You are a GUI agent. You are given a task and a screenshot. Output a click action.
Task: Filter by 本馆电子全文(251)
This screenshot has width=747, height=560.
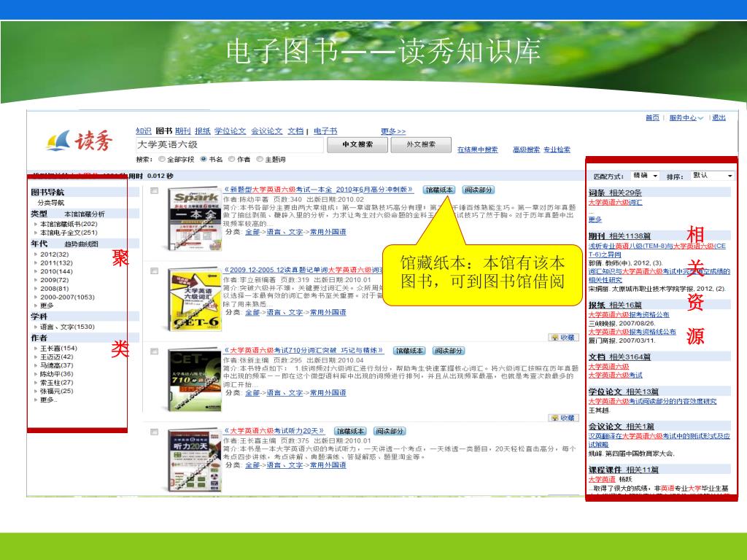pos(69,233)
